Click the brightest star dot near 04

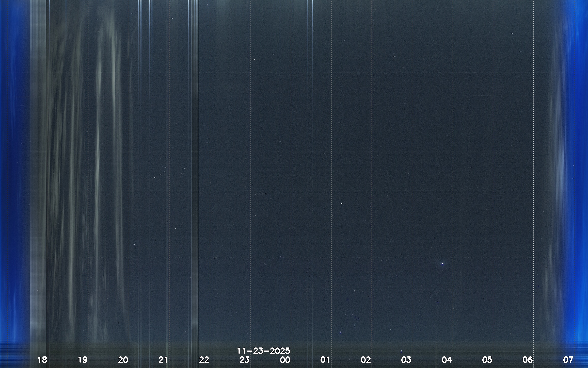pos(442,264)
